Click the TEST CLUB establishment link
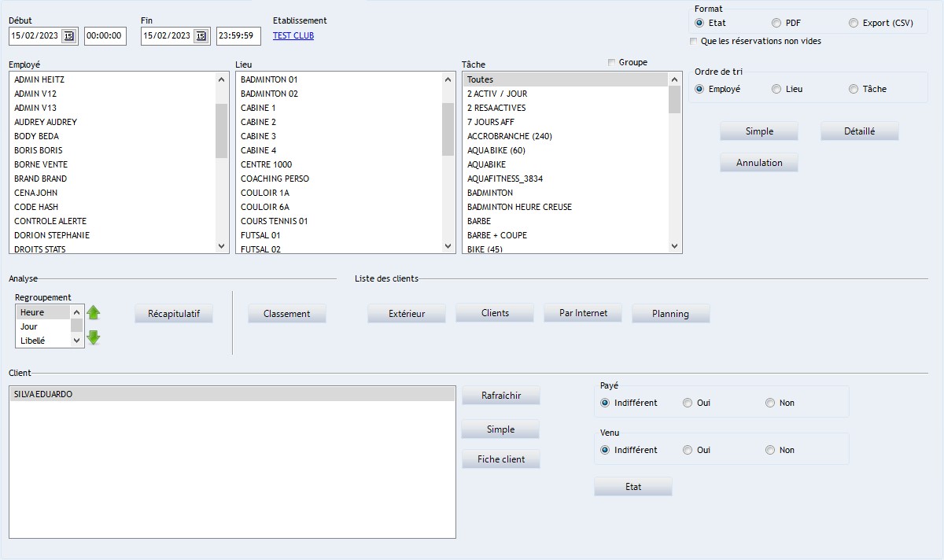The image size is (944, 560). pyautogui.click(x=293, y=35)
